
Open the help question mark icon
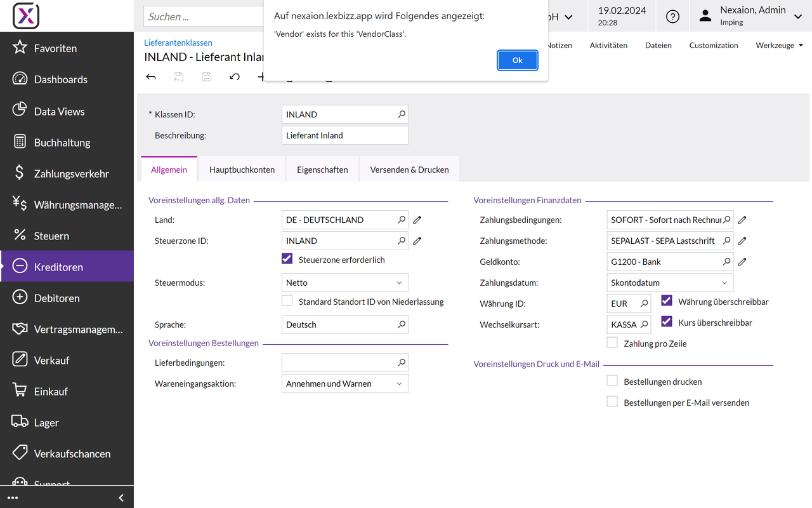tap(672, 17)
